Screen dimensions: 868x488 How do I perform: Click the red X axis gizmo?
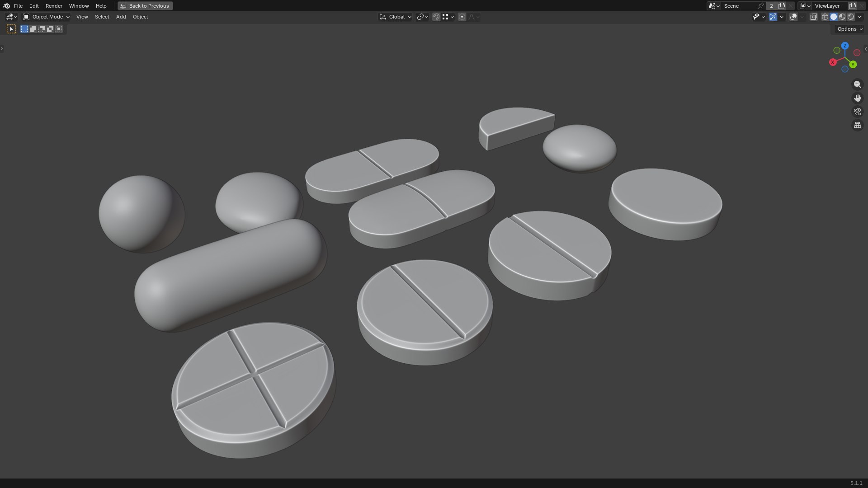tap(833, 62)
